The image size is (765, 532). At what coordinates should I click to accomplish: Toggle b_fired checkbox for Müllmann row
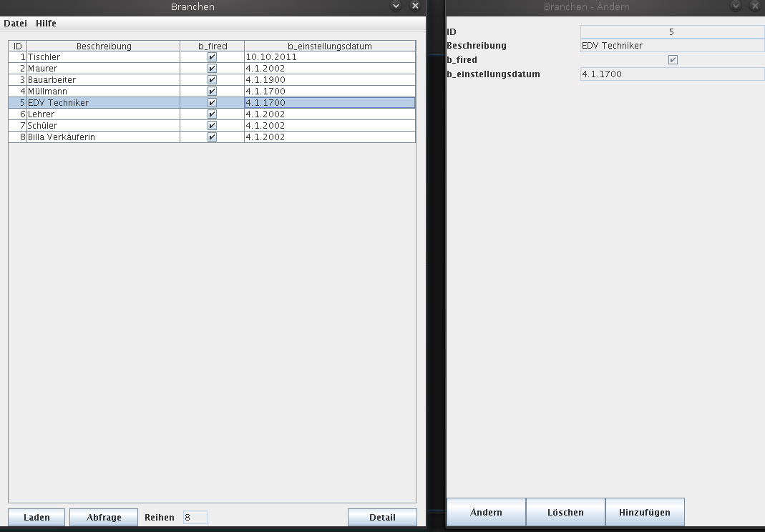(212, 92)
